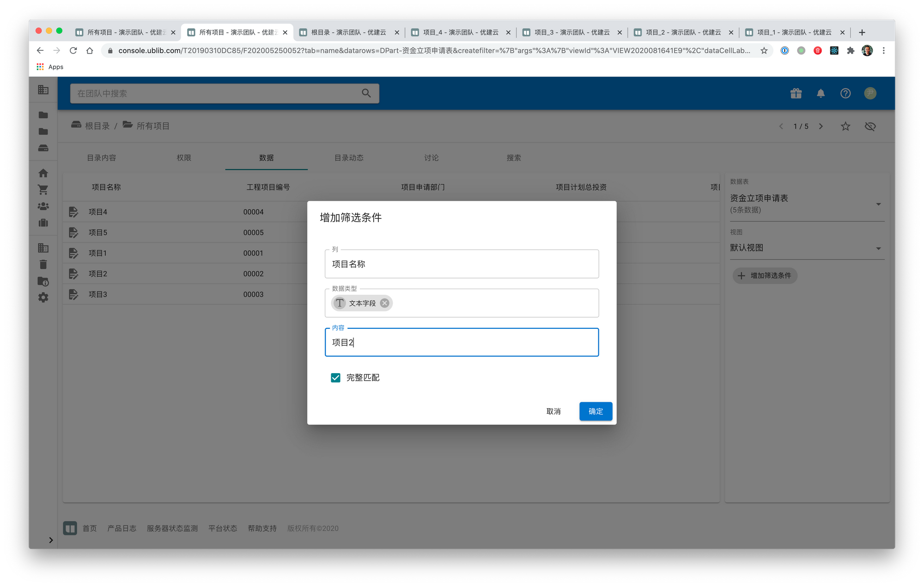Open the 默认视图 view dropdown
924x587 pixels.
pos(878,248)
